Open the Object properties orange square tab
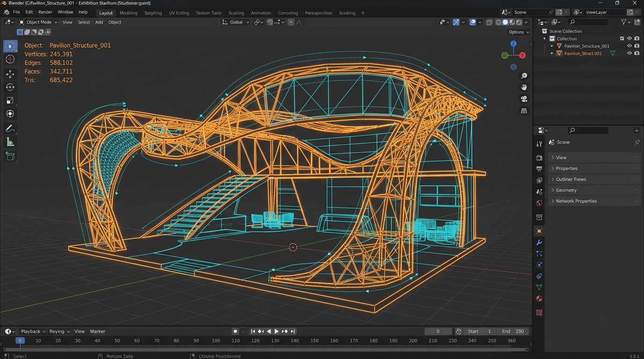This screenshot has width=644, height=359. click(539, 231)
